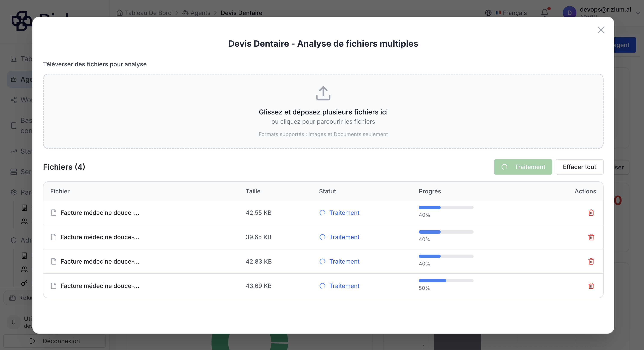Close the Devis Dentaire analysis dialog

coord(601,30)
